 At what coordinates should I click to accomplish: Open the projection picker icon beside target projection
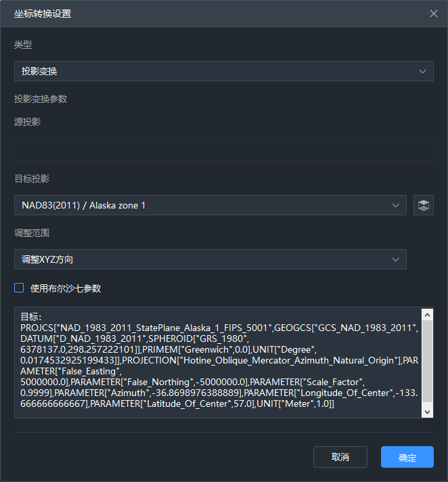(424, 205)
